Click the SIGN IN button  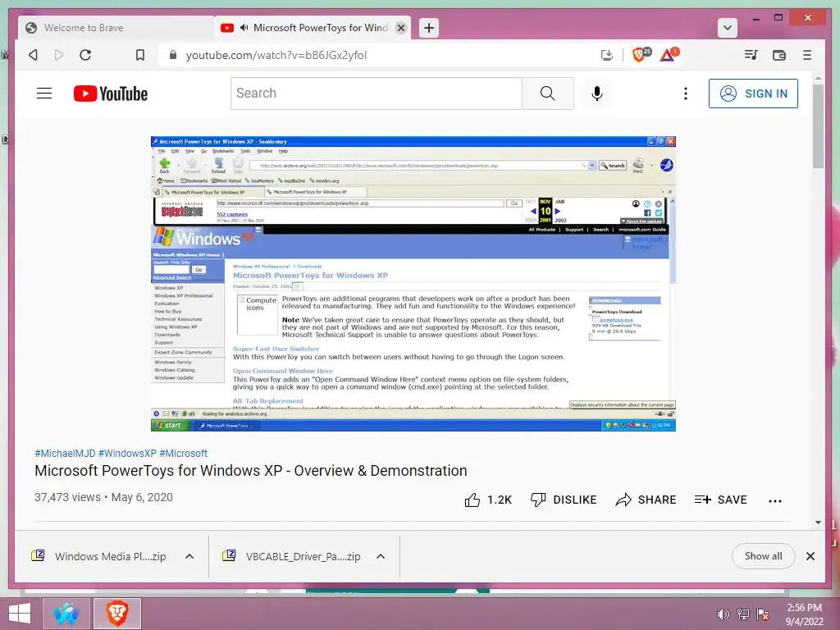(x=753, y=94)
